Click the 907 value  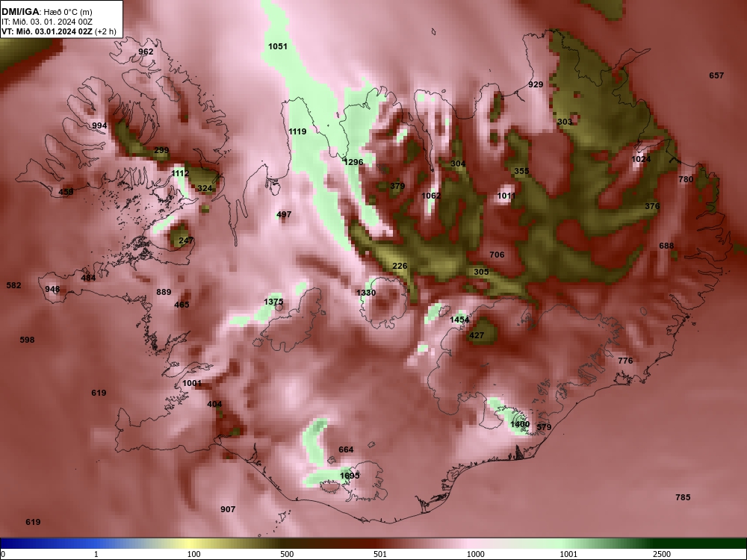tap(228, 509)
